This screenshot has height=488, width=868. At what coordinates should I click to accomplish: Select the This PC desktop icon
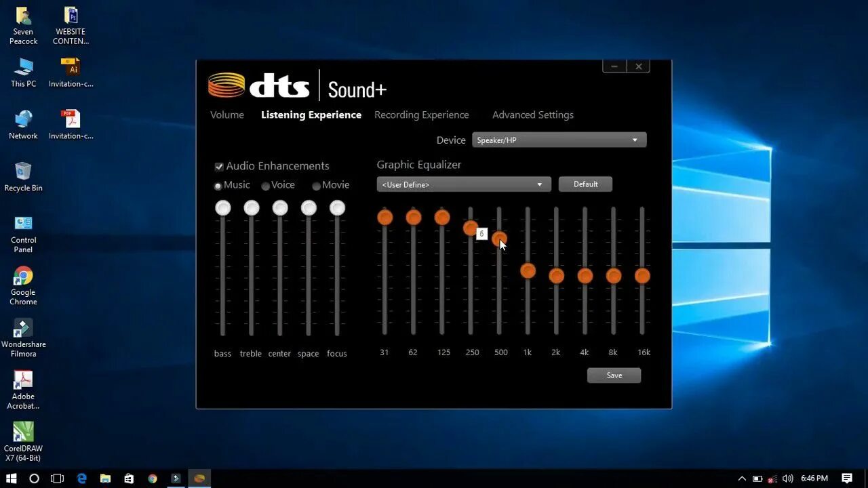pyautogui.click(x=23, y=73)
